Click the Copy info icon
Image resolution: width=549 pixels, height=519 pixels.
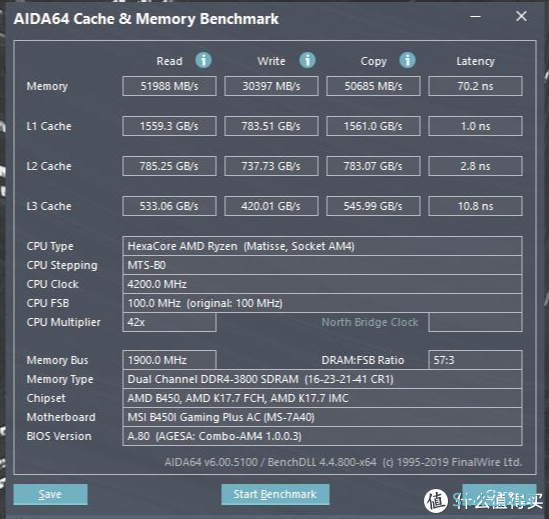[408, 60]
